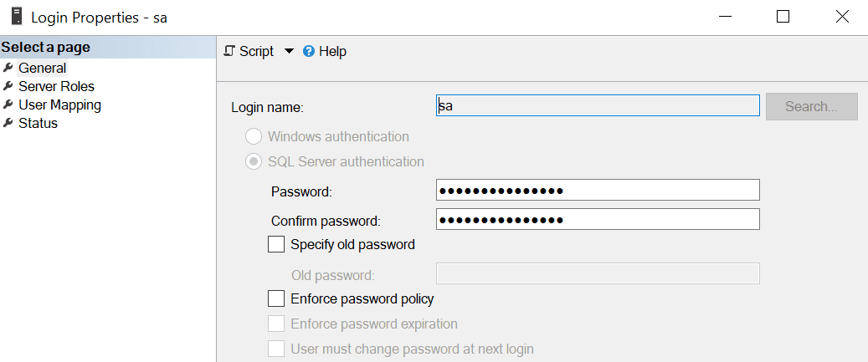Viewport: 868px width, 362px height.
Task: Click the Search... button
Action: (x=811, y=106)
